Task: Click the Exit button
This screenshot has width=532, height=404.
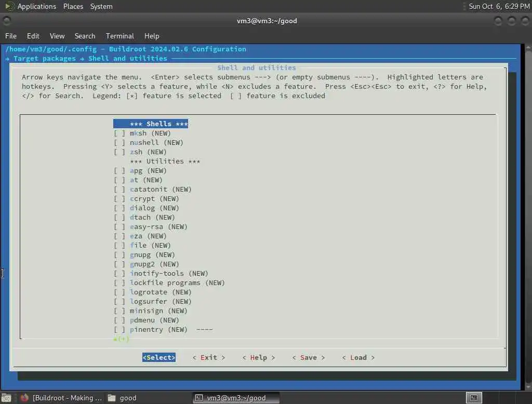Action: (209, 358)
